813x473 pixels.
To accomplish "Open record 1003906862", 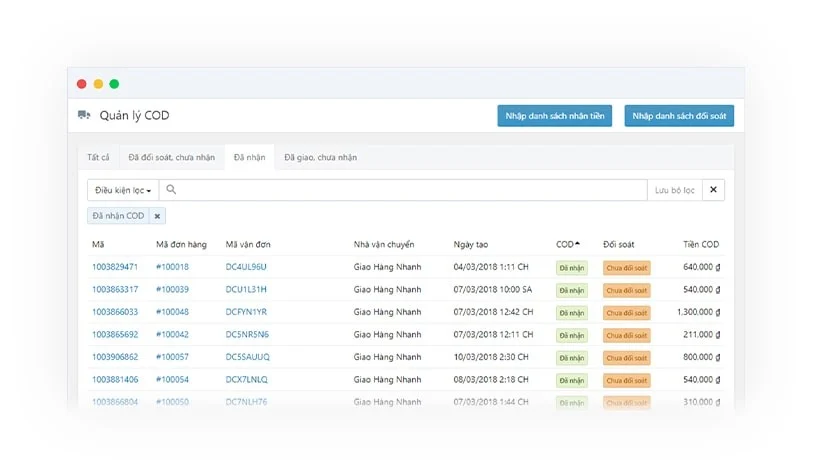I will tap(115, 357).
